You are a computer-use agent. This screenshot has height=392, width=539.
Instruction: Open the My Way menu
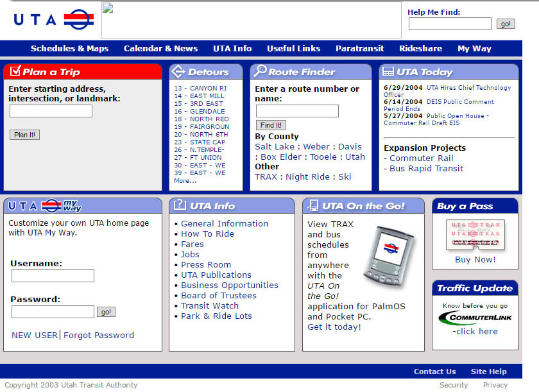[x=474, y=49]
